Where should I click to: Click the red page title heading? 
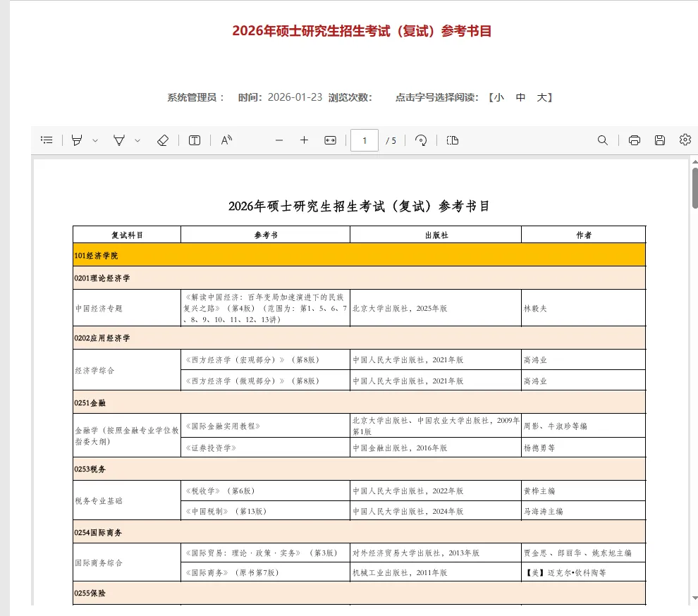click(x=362, y=31)
